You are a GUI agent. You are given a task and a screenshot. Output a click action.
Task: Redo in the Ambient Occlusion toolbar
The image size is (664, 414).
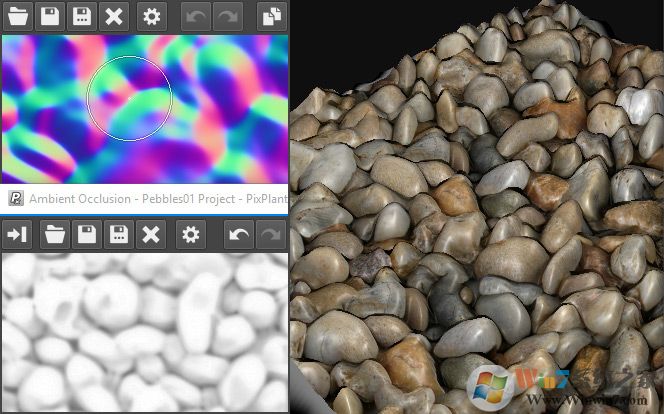click(270, 234)
